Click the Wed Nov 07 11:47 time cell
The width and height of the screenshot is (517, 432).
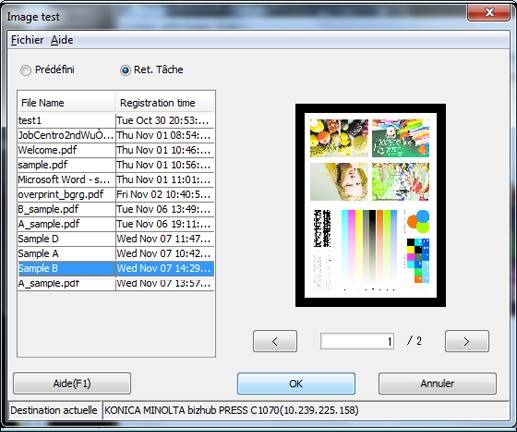point(165,239)
